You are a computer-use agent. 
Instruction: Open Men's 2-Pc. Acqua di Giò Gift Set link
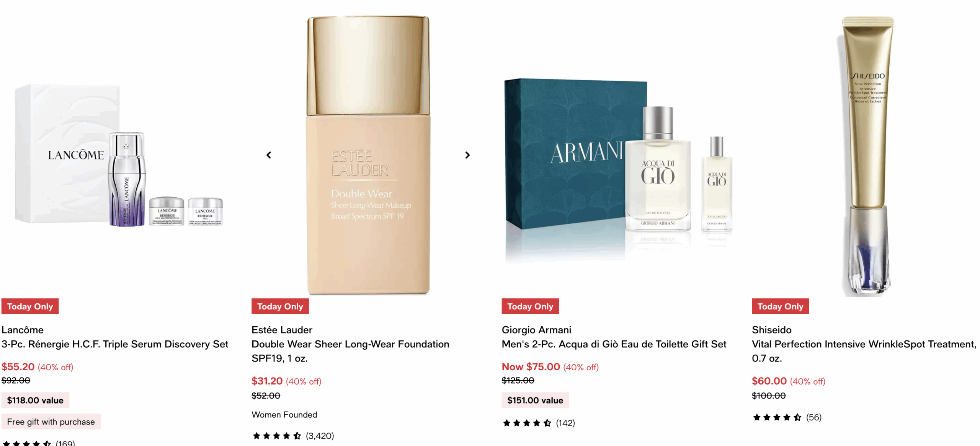(614, 344)
